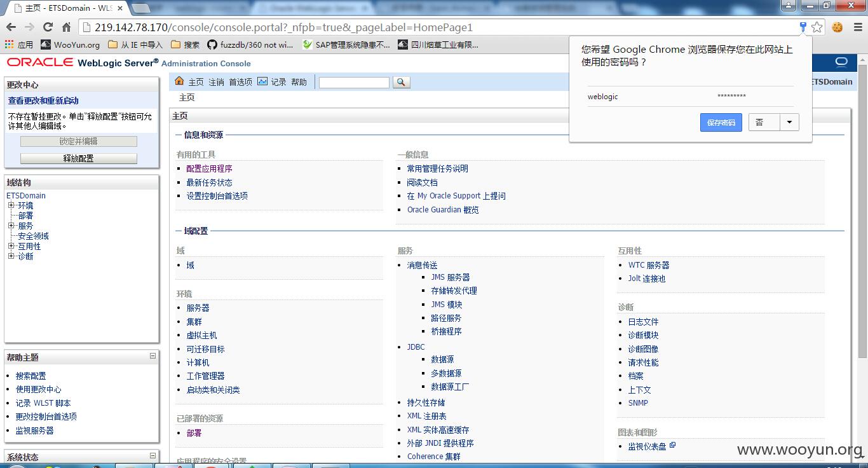Open the 应用 apps bookmark
Screen dimensions: 868x468
(x=18, y=45)
